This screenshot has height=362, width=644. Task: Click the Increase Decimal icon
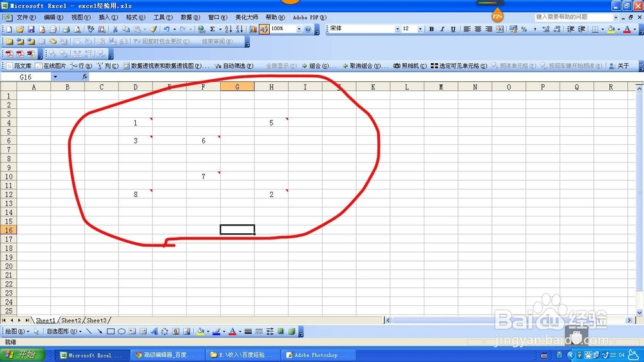(x=546, y=29)
